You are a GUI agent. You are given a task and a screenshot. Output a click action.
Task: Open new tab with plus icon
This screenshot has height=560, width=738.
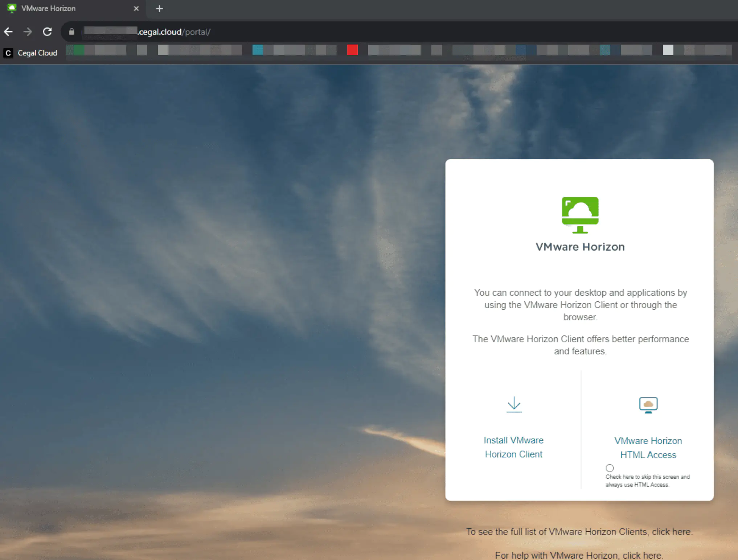(159, 8)
